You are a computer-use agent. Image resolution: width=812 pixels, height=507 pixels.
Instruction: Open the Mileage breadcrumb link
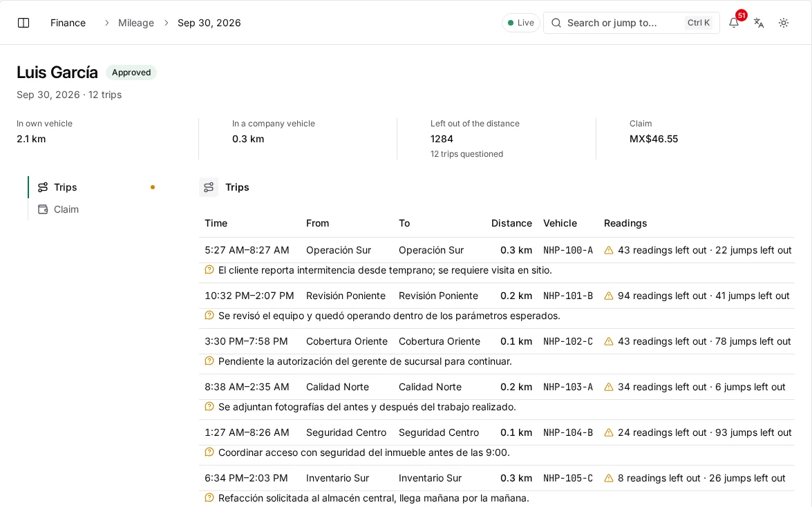[135, 23]
